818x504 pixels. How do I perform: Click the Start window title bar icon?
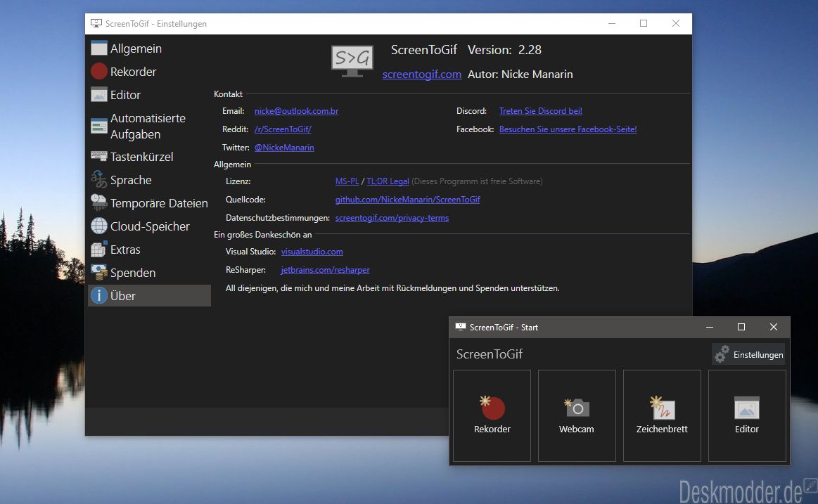click(x=460, y=327)
